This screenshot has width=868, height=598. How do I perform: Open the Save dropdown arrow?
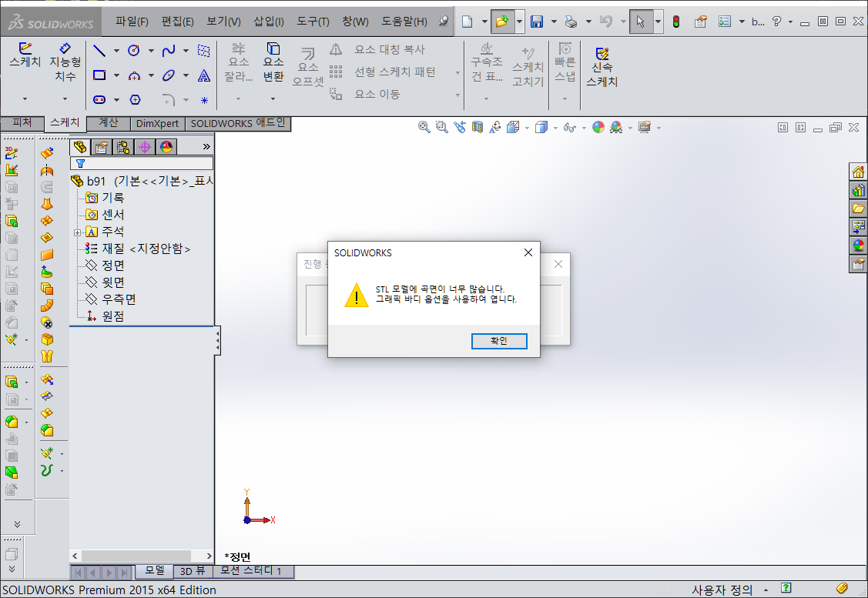click(554, 22)
